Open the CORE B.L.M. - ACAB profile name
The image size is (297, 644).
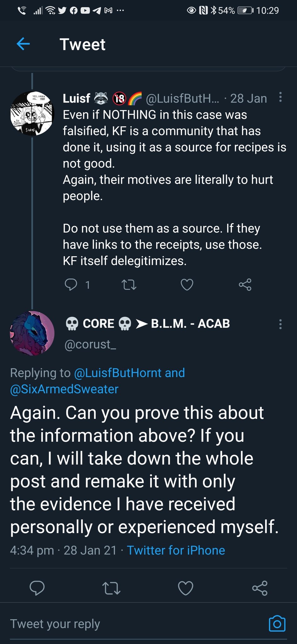click(x=147, y=324)
